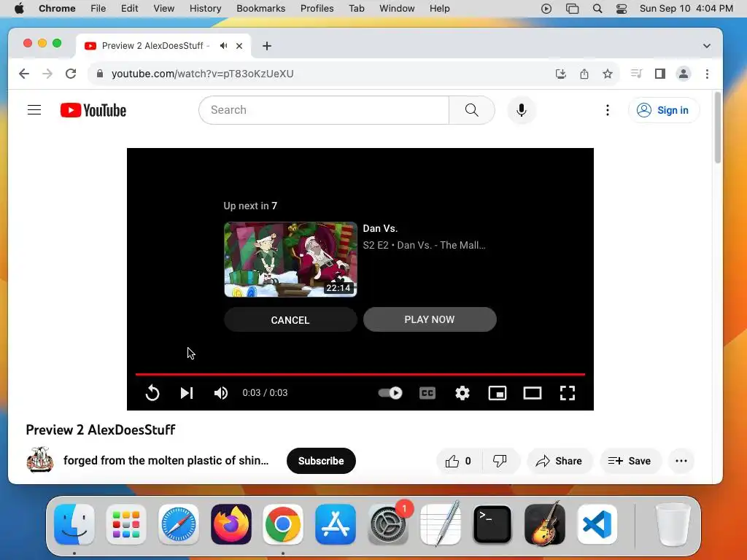This screenshot has width=747, height=560.
Task: Open the Tab menu
Action: point(356,9)
